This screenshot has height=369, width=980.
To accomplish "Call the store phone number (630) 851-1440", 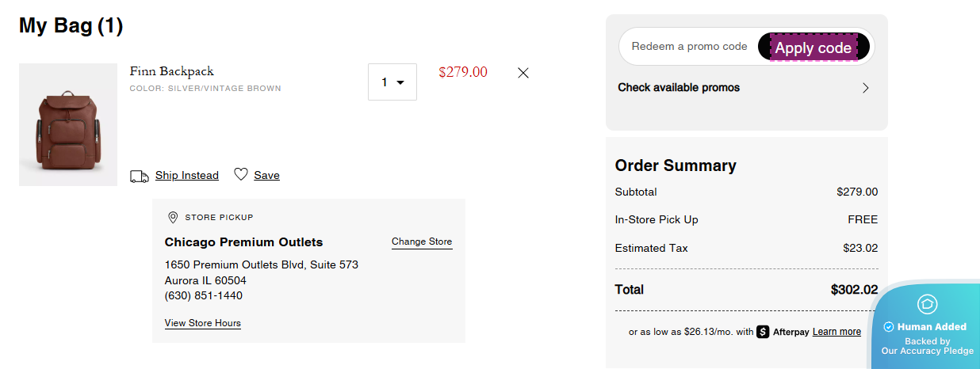I will [x=204, y=296].
